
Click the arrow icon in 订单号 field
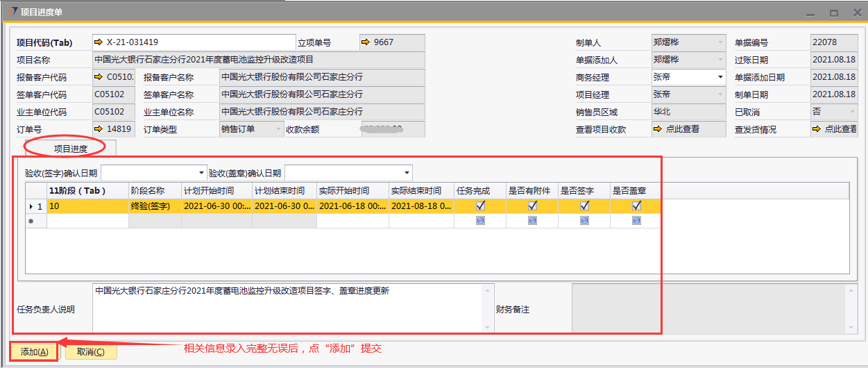click(98, 129)
